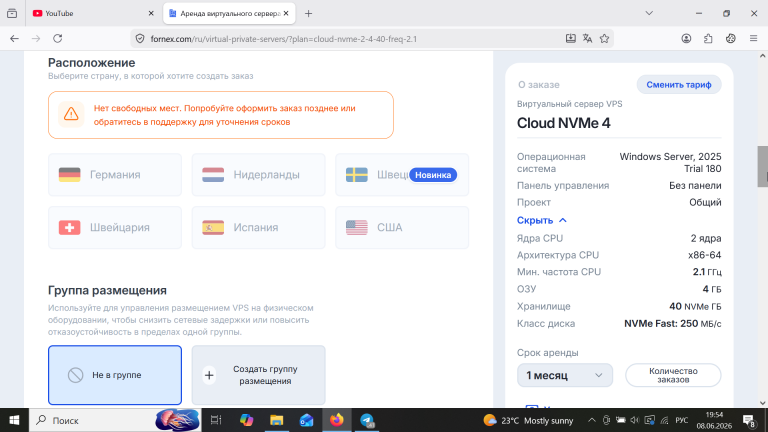The image size is (768, 432).
Task: Bookmark this page with the star
Action: (x=604, y=38)
